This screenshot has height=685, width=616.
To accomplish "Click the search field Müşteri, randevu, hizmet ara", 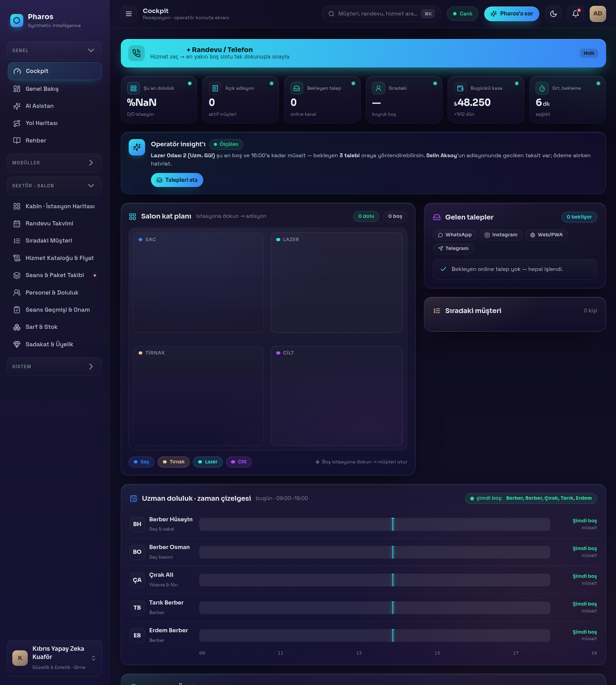I will tap(381, 14).
